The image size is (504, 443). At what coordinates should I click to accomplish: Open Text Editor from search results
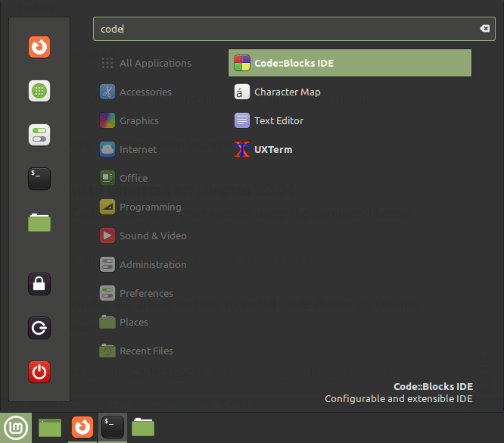pos(350,120)
